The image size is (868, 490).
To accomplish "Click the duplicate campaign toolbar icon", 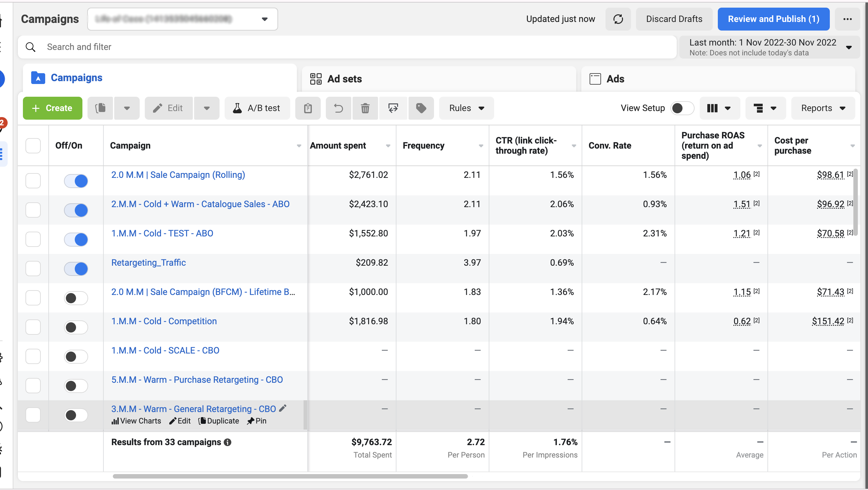I will pos(100,108).
